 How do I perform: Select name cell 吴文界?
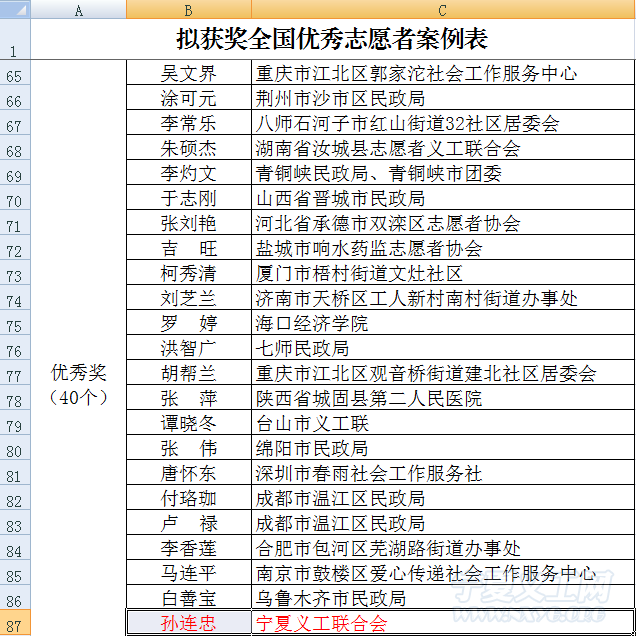189,73
